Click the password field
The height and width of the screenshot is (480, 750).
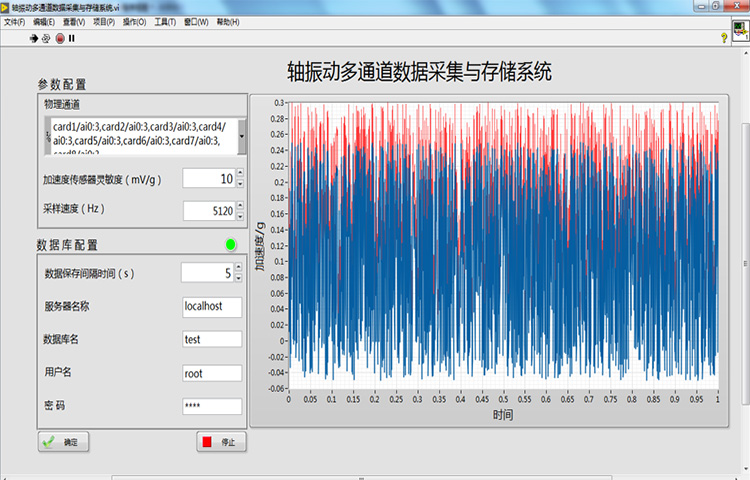211,406
